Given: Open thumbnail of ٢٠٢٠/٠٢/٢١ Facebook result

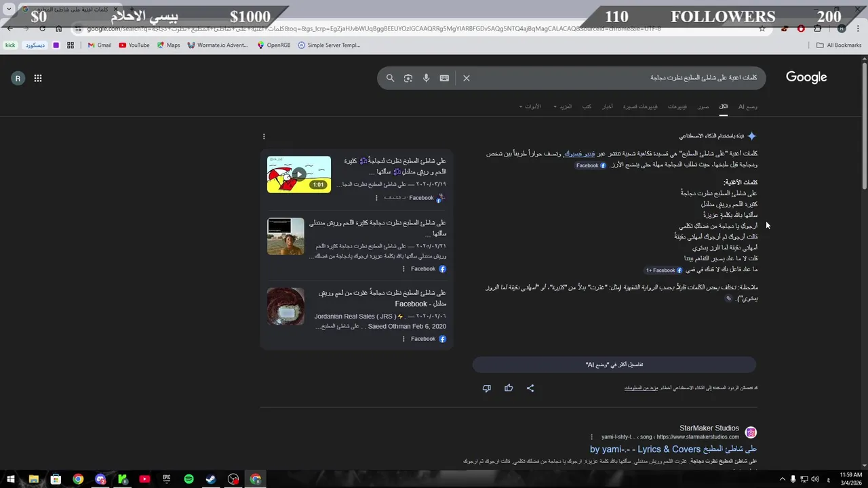Looking at the screenshot, I should (x=285, y=236).
